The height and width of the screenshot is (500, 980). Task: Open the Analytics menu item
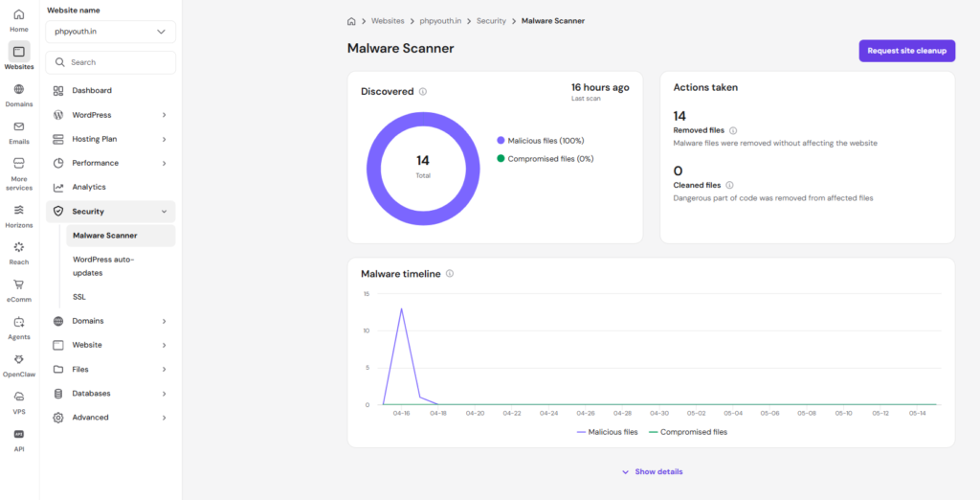[x=111, y=187]
